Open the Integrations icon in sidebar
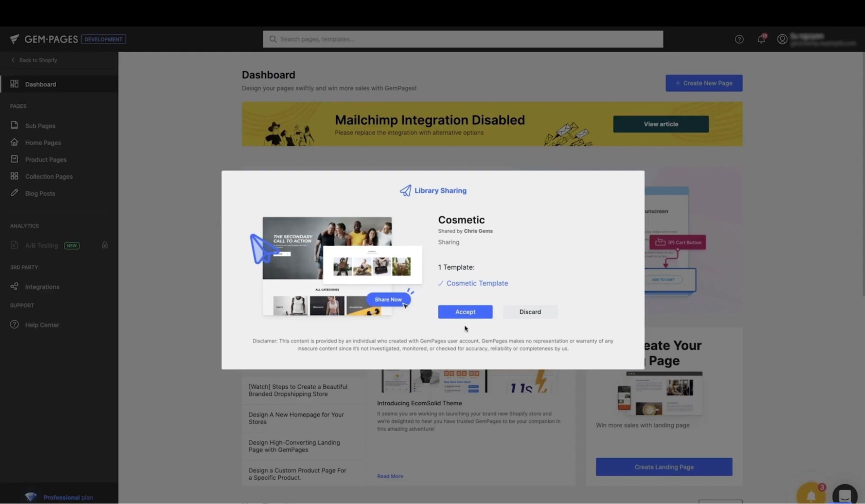This screenshot has height=504, width=865. click(14, 286)
